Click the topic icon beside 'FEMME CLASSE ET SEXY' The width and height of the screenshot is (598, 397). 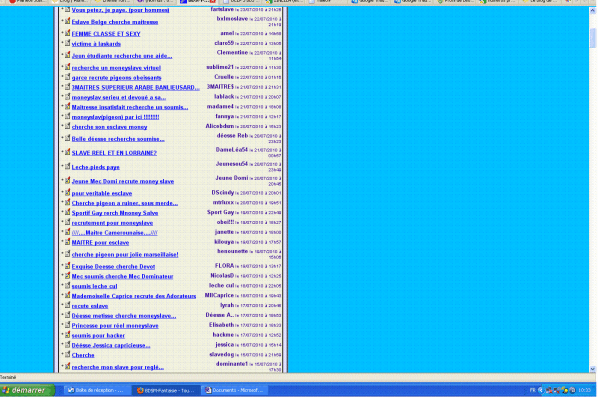pyautogui.click(x=68, y=33)
